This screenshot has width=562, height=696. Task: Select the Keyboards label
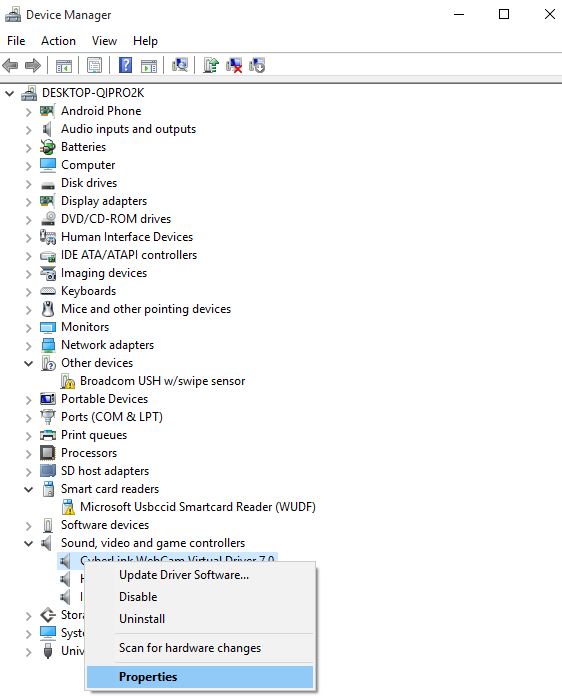(x=88, y=291)
